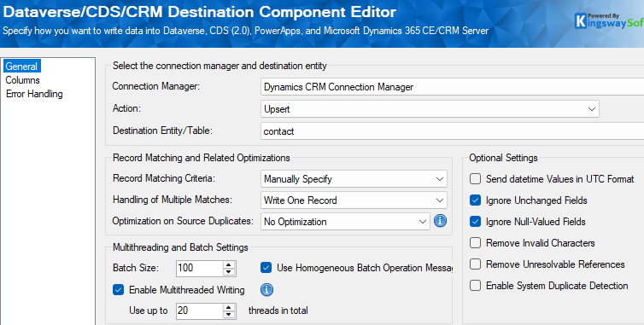The height and width of the screenshot is (325, 644).
Task: Enable Remove Invalid Characters option
Action: pos(475,243)
